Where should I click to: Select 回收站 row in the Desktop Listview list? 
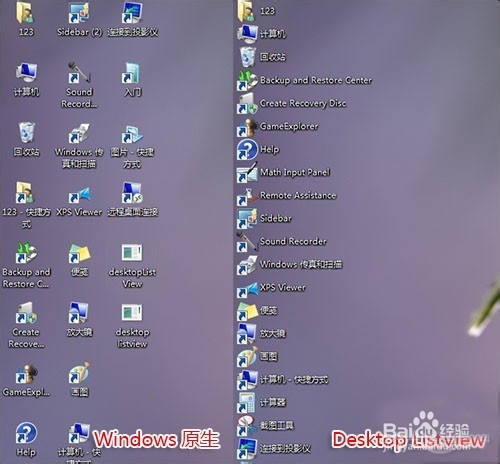262,57
